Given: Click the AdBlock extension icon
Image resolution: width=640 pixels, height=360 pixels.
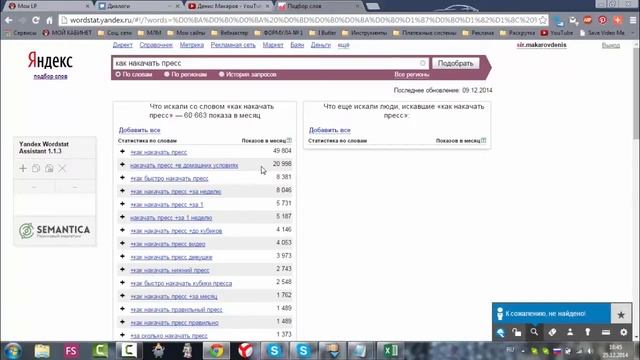Looking at the screenshot, I should pyautogui.click(x=587, y=20).
